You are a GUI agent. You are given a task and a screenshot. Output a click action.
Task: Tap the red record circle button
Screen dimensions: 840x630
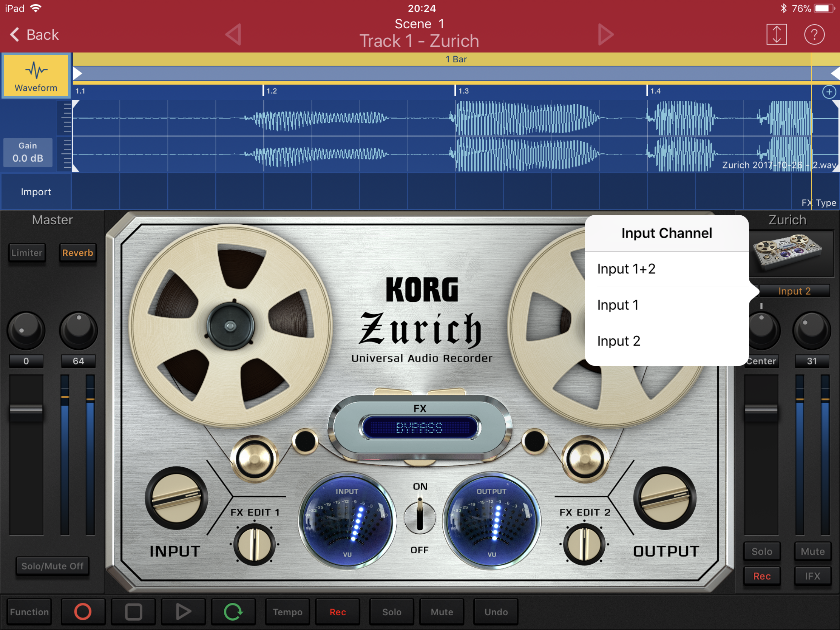click(x=83, y=612)
